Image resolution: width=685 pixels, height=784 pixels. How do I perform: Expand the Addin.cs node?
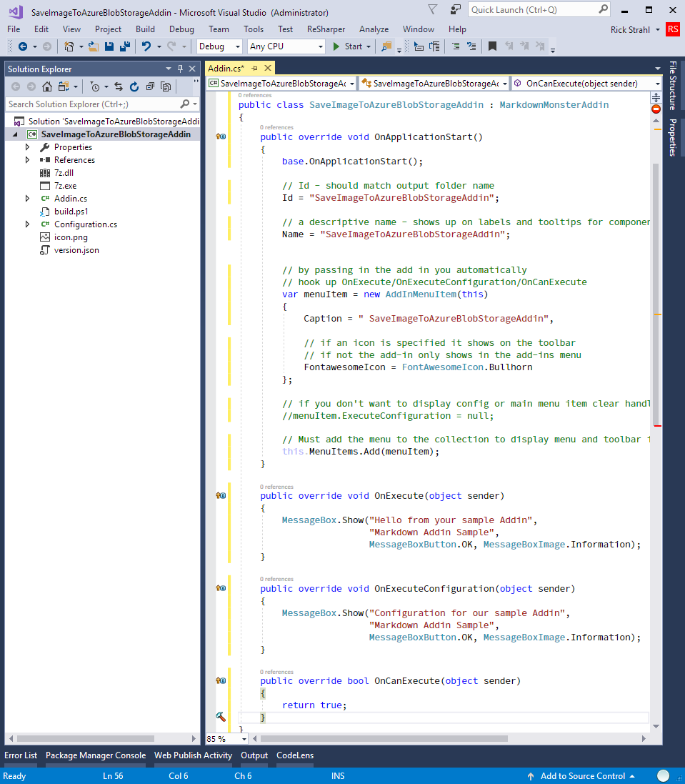point(27,199)
